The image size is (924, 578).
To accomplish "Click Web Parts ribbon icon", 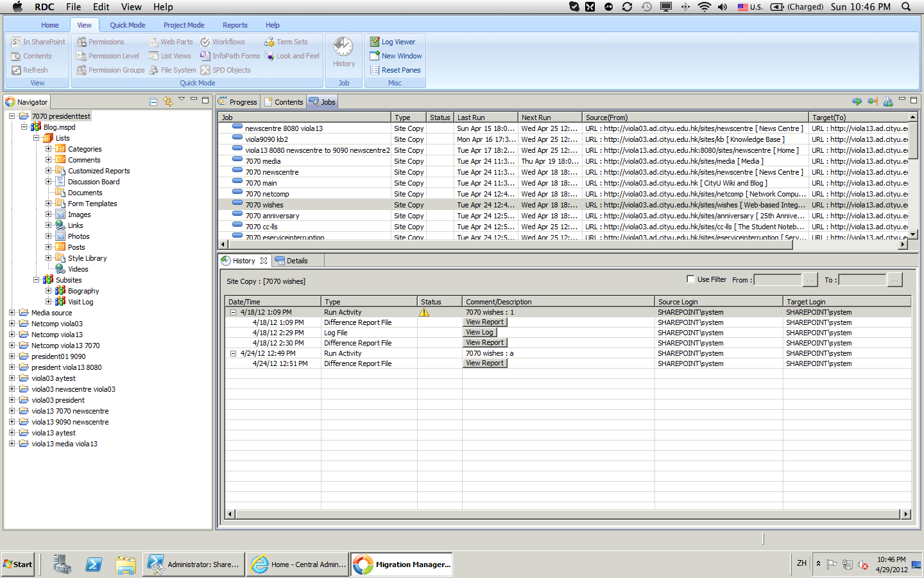I will [154, 42].
